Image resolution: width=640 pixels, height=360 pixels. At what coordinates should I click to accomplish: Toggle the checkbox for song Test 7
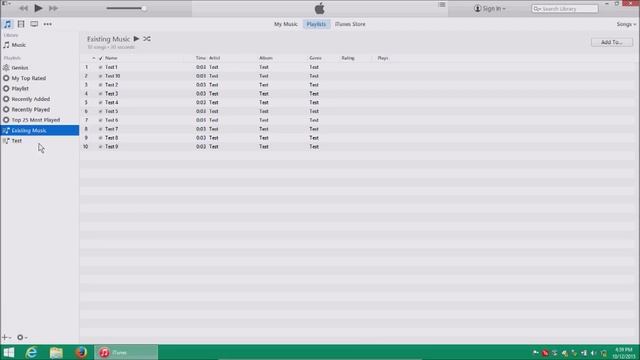coord(100,129)
